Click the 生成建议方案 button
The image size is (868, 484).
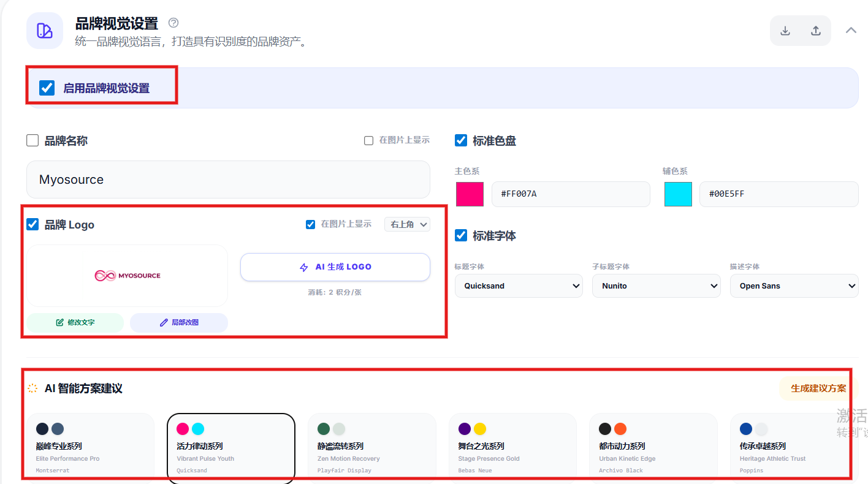(x=818, y=388)
